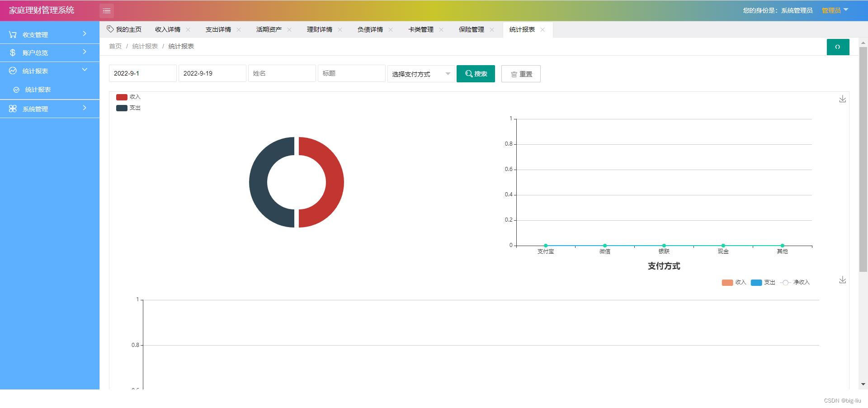Close the 支出详情 tab

pos(239,29)
